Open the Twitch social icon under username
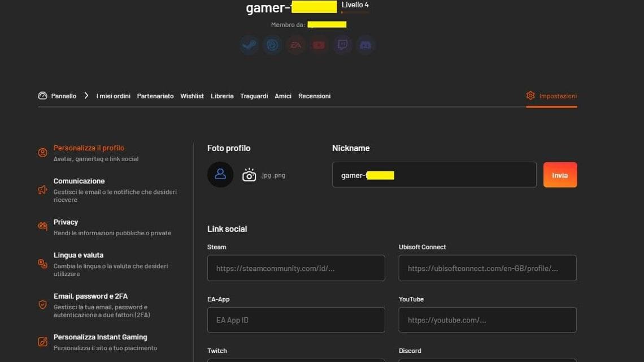 click(x=342, y=45)
